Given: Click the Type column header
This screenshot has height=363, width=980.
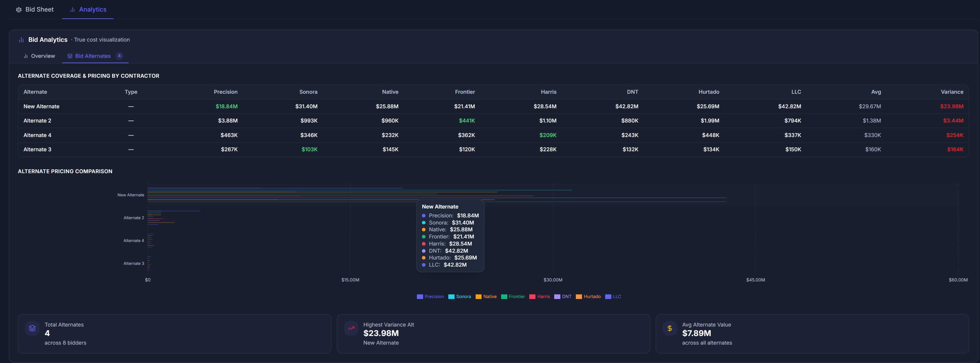Looking at the screenshot, I should pyautogui.click(x=131, y=92).
